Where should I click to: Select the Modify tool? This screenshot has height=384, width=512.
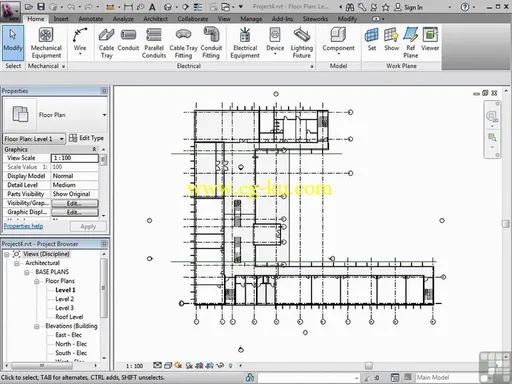coord(13,42)
